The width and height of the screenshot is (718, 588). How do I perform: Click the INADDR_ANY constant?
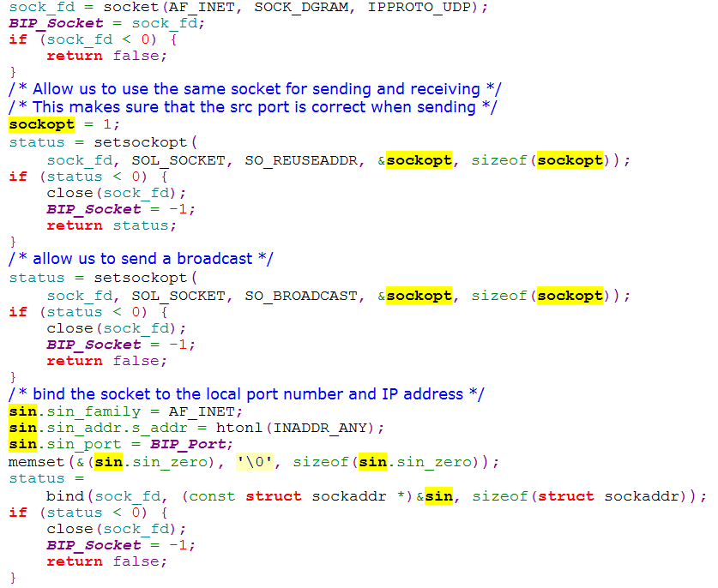pos(320,429)
